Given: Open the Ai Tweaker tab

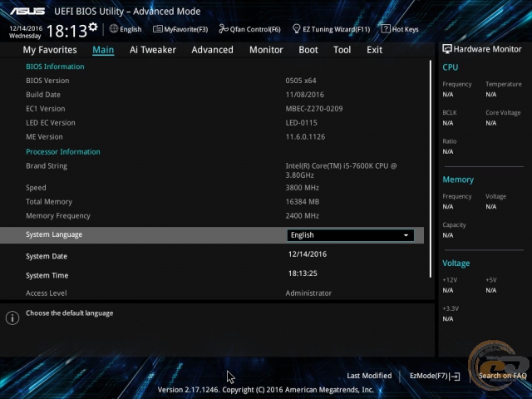Looking at the screenshot, I should pos(153,50).
